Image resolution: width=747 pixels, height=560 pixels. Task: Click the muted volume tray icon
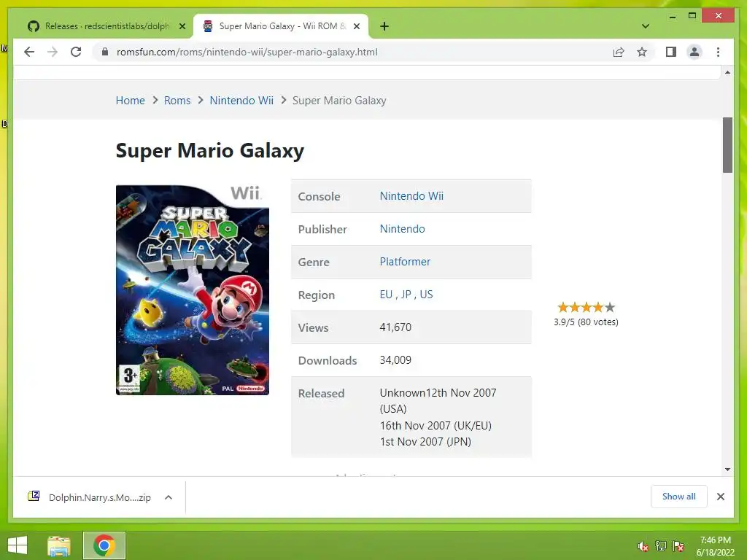click(643, 546)
